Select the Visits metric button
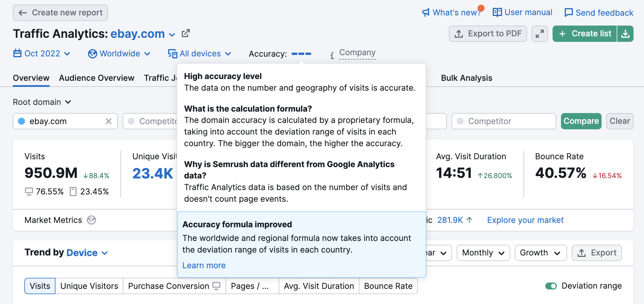644x304 pixels. 40,286
